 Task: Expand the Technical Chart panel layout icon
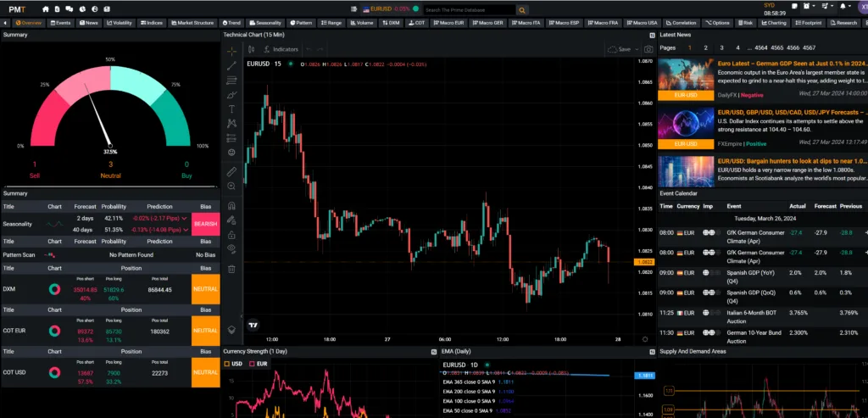(652, 35)
